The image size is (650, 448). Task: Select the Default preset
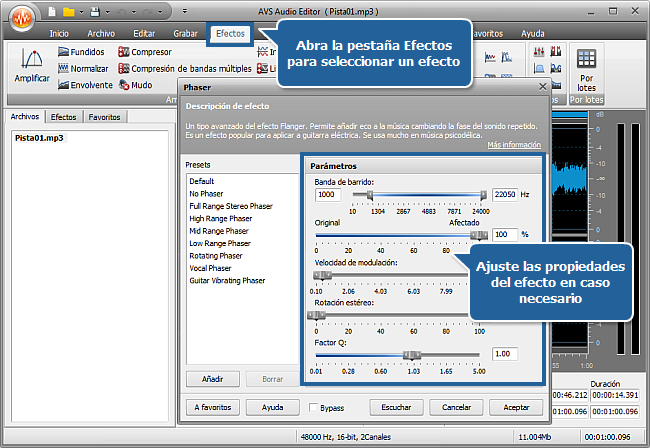click(x=201, y=181)
